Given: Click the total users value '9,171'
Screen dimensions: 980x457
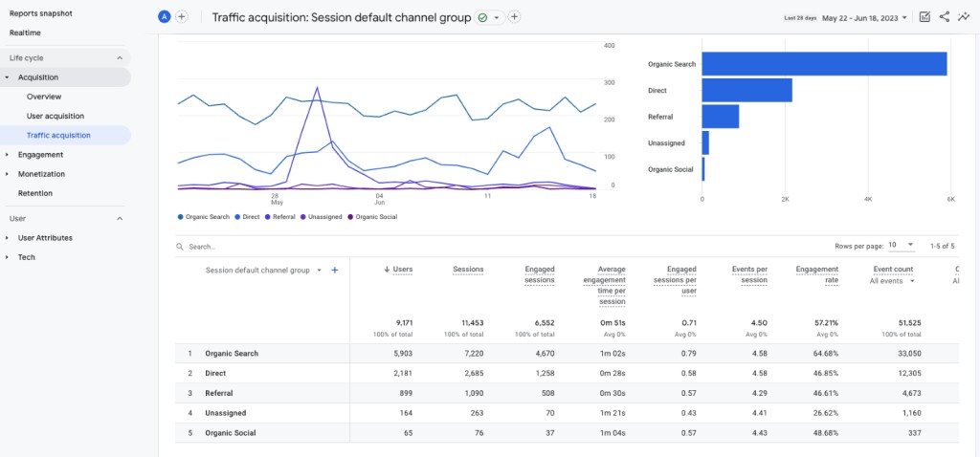Looking at the screenshot, I should coord(404,323).
